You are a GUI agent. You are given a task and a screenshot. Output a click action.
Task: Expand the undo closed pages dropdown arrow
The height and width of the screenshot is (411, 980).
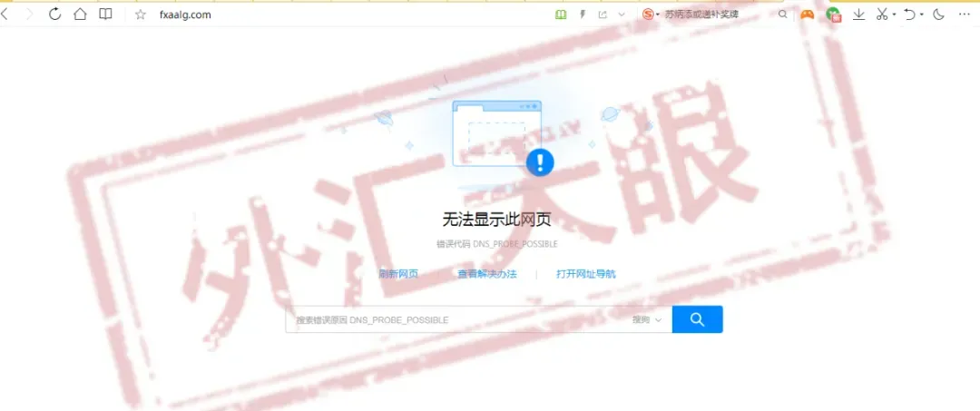click(x=921, y=15)
